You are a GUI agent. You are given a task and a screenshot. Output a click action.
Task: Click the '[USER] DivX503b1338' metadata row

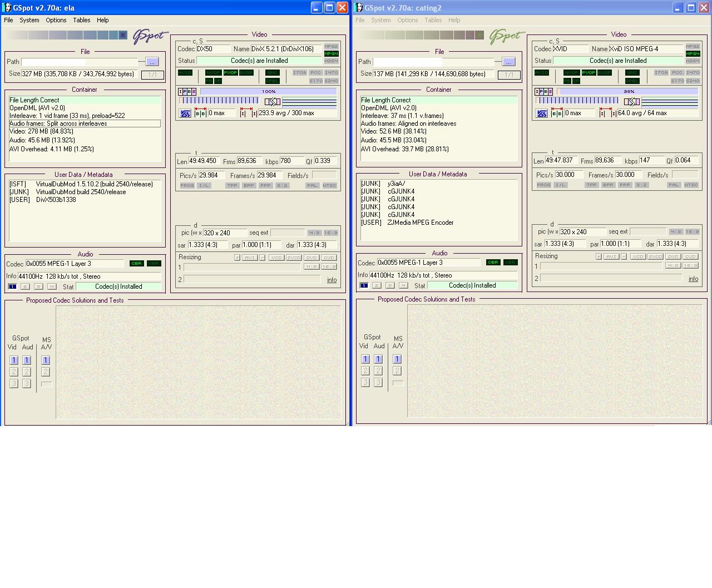43,200
